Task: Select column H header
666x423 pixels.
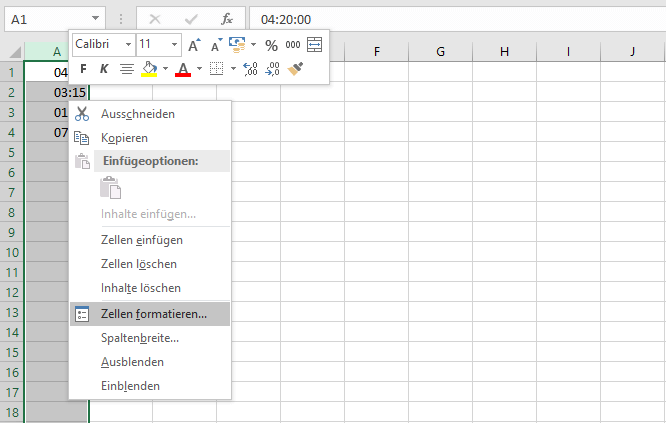Action: point(505,52)
